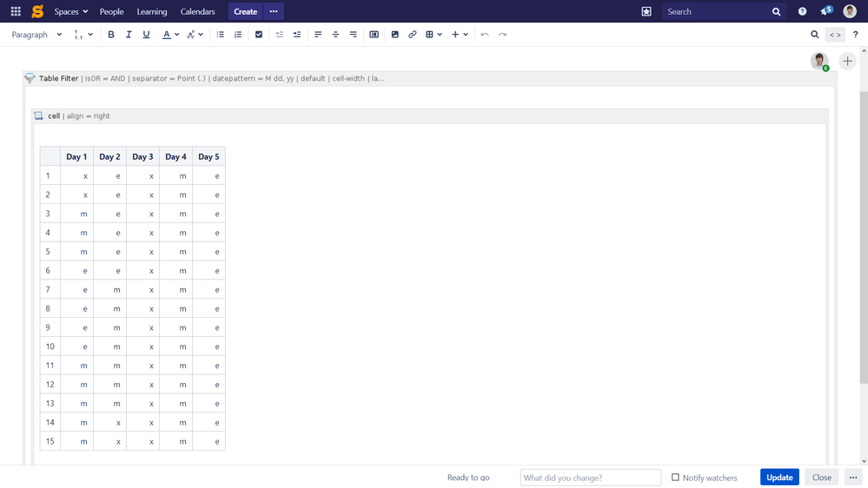Image resolution: width=868 pixels, height=488 pixels.
Task: Open the page layout tool
Action: [x=374, y=35]
